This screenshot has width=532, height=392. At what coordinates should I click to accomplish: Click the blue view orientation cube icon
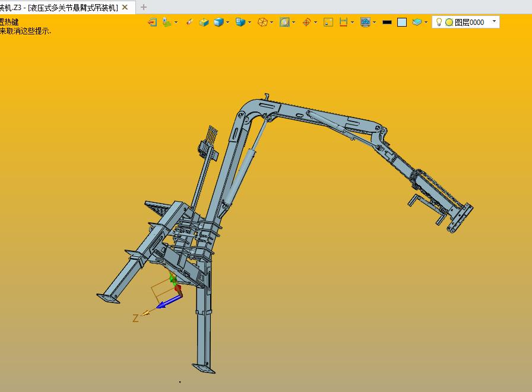pos(240,23)
